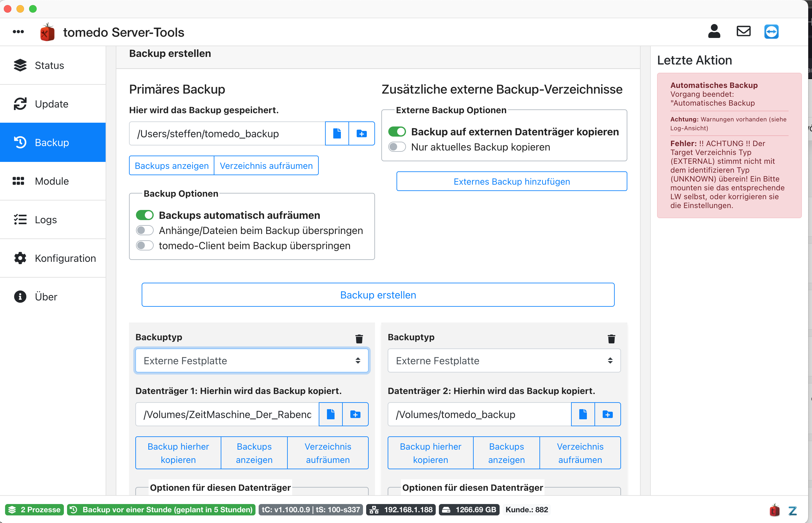Viewport: 812px width, 523px height.
Task: Open the Über page
Action: pyautogui.click(x=52, y=297)
